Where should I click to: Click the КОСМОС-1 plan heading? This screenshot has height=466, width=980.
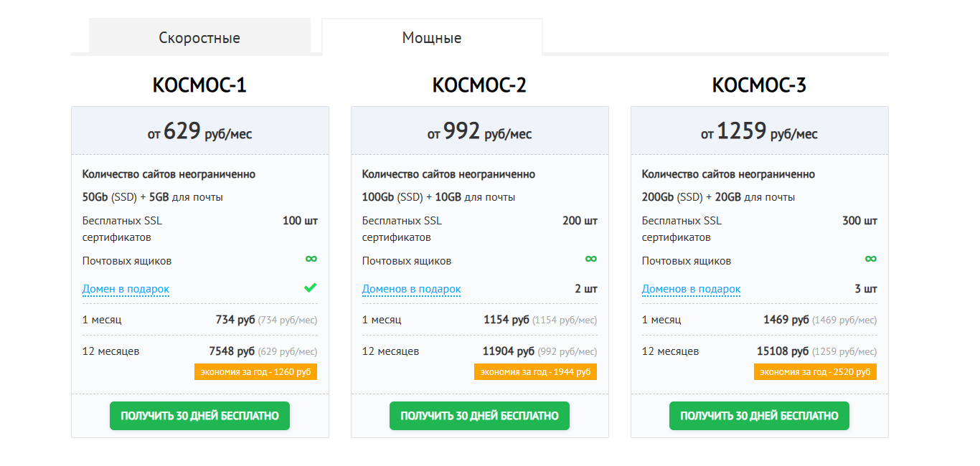[x=199, y=85]
